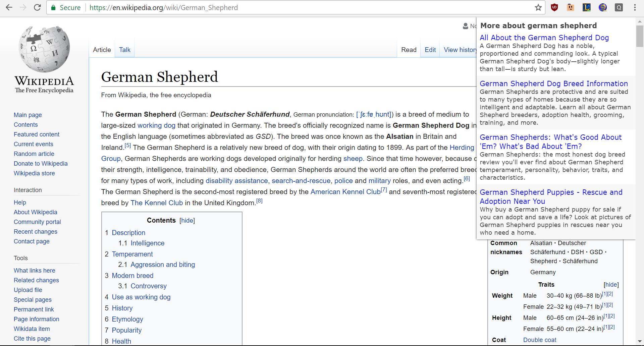This screenshot has height=346, width=644.
Task: Click the sheep article link
Action: (353, 159)
